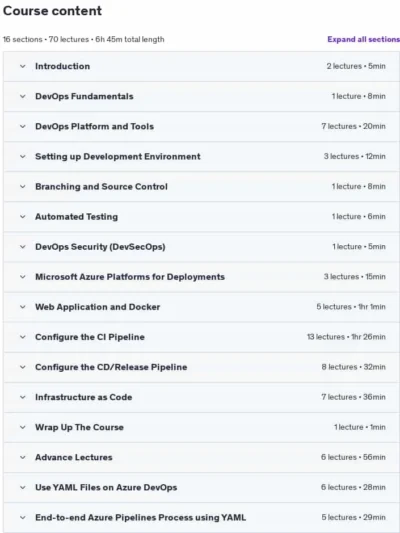Viewport: 400px width, 533px height.
Task: Expand Use YAML Files on Azure DevOps
Action: (202, 487)
